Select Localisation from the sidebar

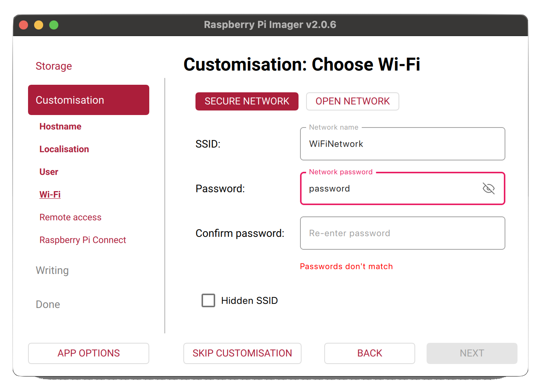[x=64, y=149]
